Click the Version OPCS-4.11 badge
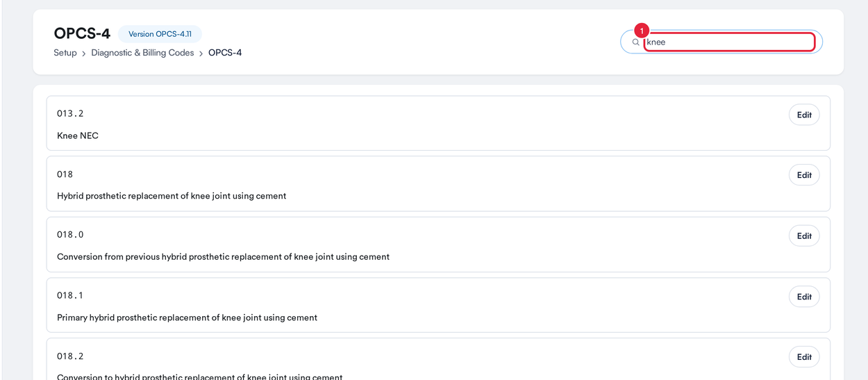This screenshot has width=868, height=380. click(160, 34)
